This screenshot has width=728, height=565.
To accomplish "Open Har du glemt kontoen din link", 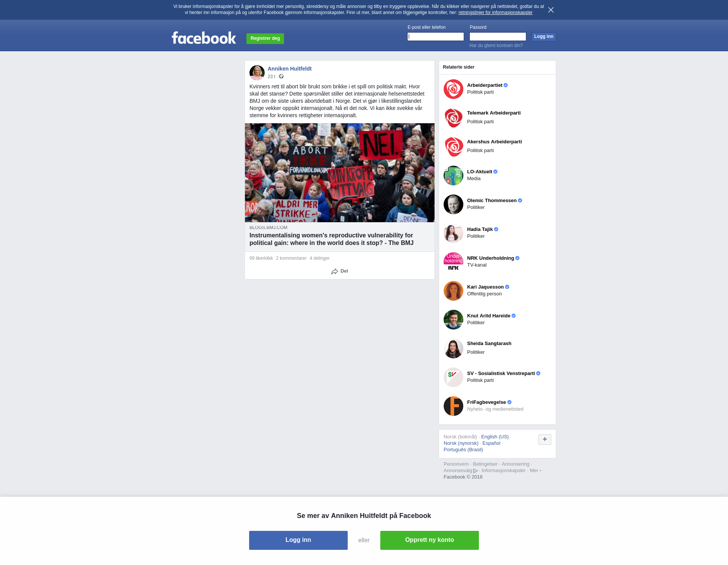I will click(496, 46).
